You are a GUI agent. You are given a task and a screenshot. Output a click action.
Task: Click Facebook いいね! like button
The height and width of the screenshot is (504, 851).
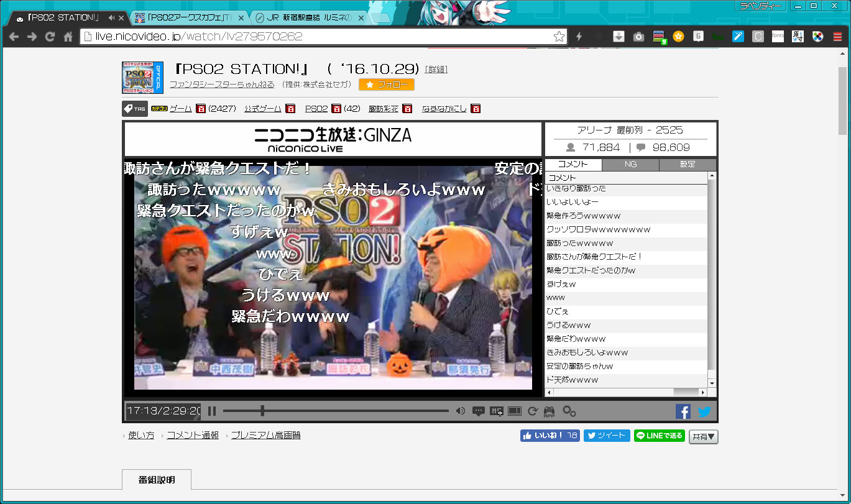point(550,436)
